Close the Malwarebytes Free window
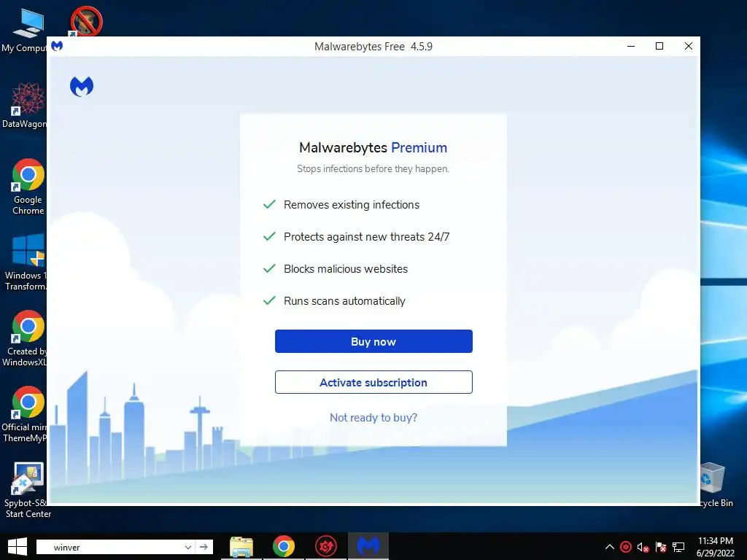This screenshot has width=747, height=560. pos(688,46)
